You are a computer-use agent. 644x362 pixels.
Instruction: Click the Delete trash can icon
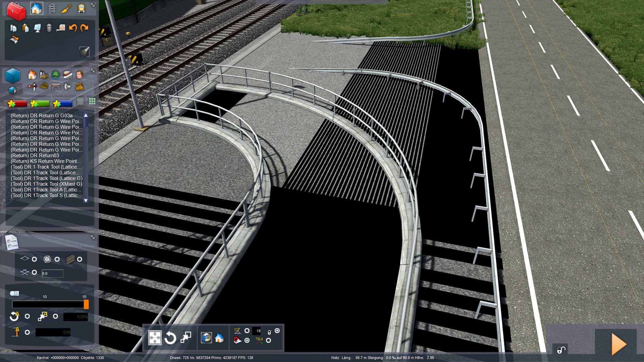(49, 28)
